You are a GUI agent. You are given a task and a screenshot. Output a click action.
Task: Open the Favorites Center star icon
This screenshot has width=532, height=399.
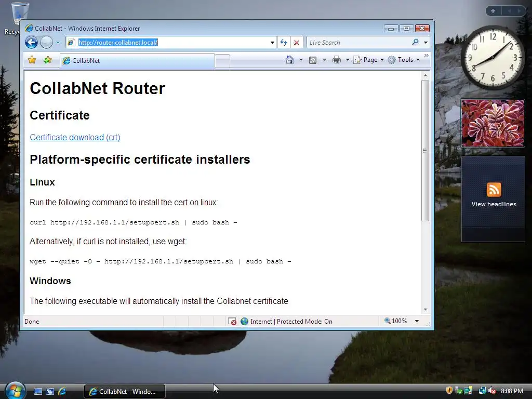tap(32, 60)
